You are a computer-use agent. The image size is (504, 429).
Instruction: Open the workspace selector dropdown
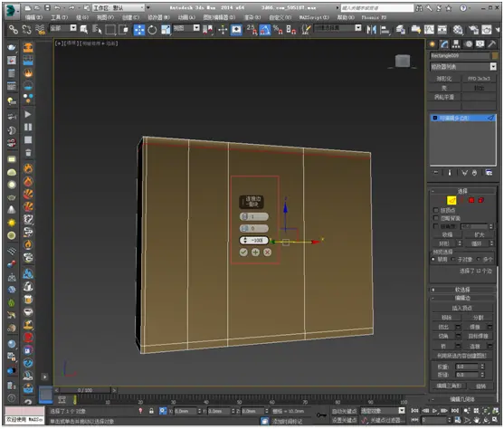click(x=119, y=8)
